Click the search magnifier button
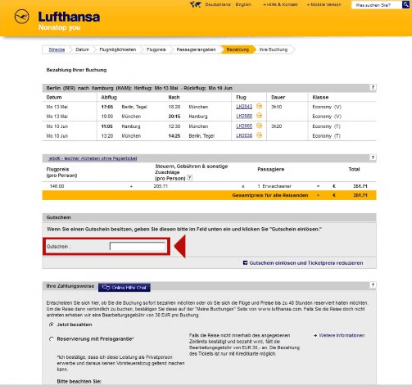Image resolution: width=412 pixels, height=387 pixels. click(x=406, y=5)
